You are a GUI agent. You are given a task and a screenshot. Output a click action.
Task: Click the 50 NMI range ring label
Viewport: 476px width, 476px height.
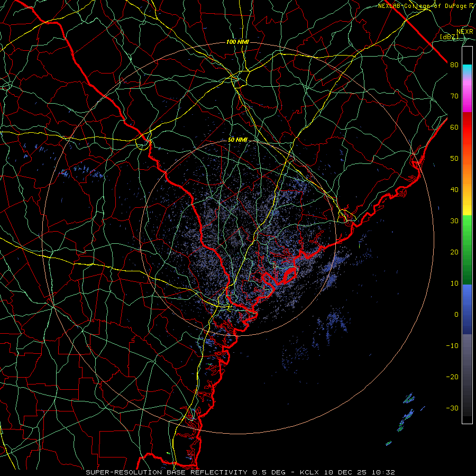coord(237,140)
